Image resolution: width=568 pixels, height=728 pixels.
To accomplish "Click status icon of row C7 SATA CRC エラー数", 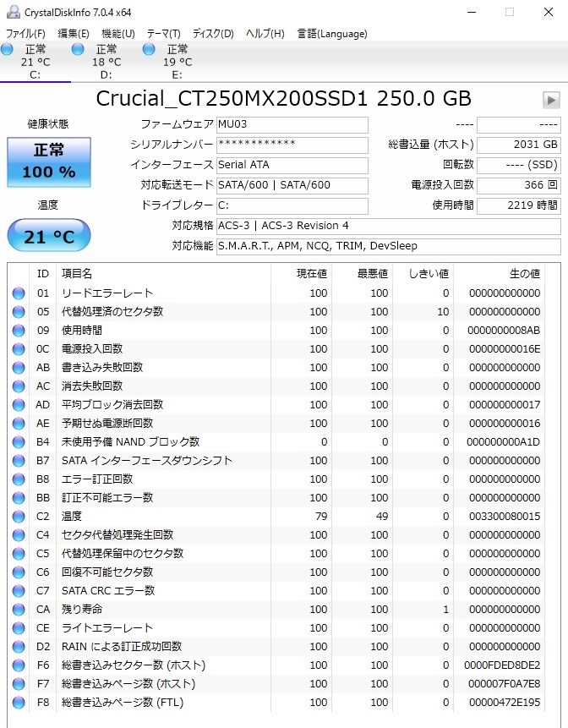I will click(x=19, y=590).
